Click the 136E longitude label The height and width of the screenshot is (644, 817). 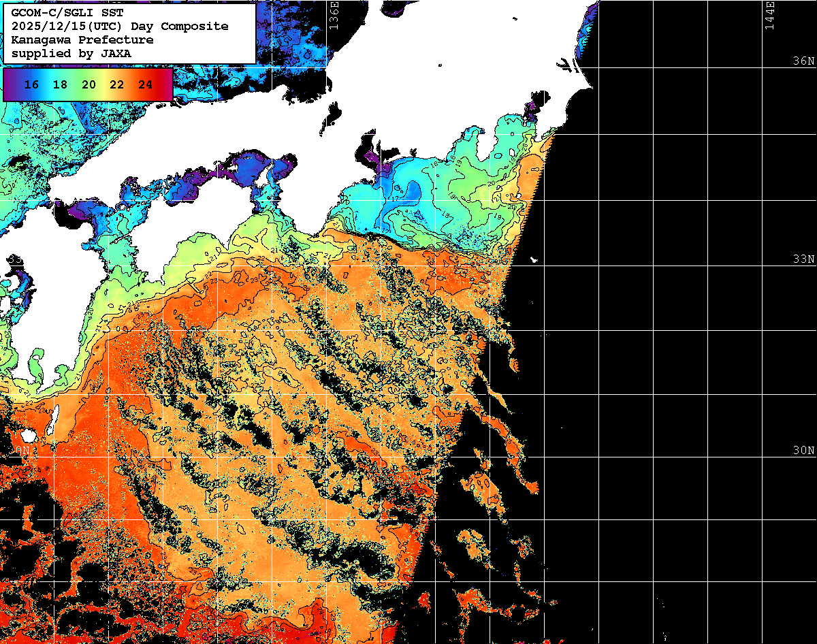tap(334, 15)
